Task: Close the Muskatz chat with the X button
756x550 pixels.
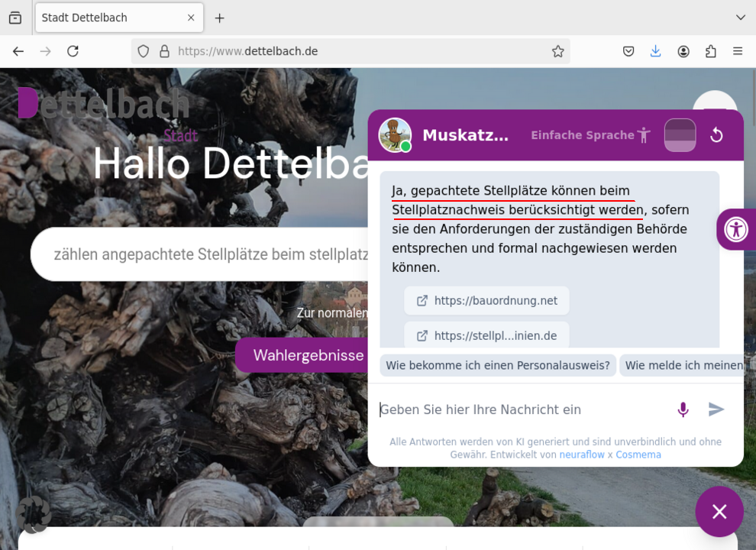Action: (x=719, y=511)
